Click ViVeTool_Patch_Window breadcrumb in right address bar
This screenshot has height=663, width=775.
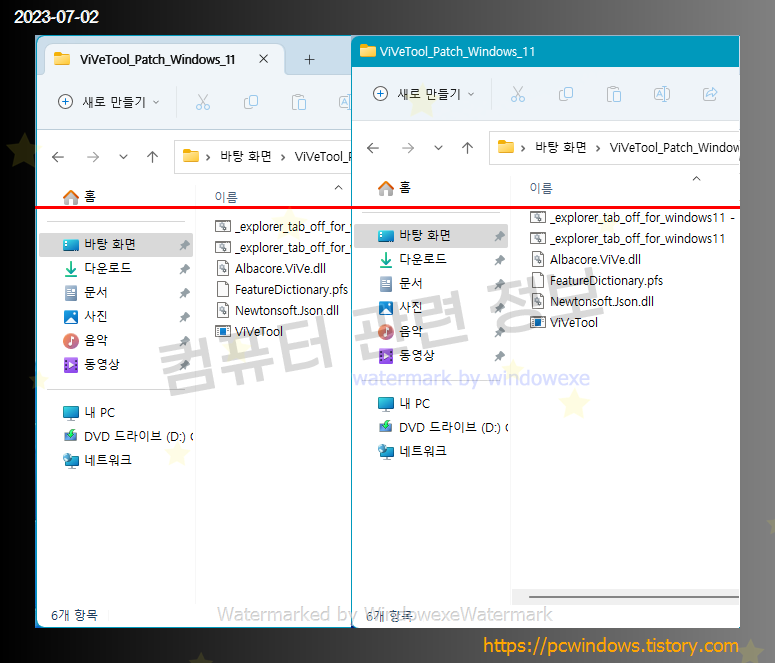(x=674, y=148)
